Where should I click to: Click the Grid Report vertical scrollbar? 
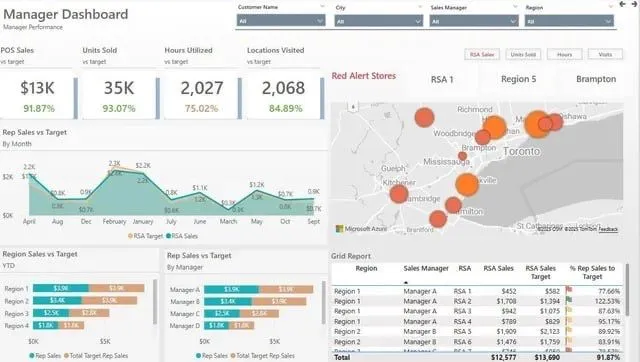pyautogui.click(x=627, y=290)
